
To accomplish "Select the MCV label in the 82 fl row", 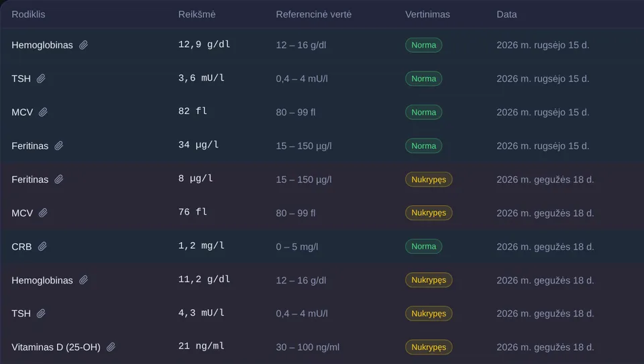I will click(x=22, y=113).
